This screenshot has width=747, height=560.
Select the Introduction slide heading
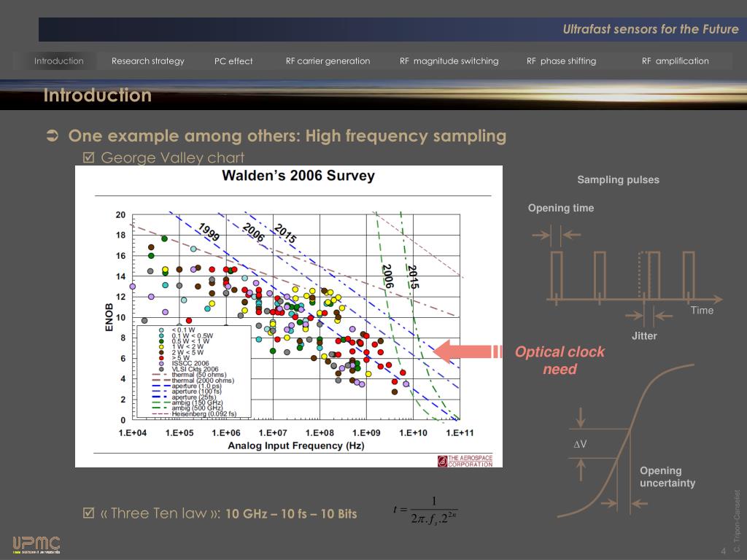[x=98, y=96]
